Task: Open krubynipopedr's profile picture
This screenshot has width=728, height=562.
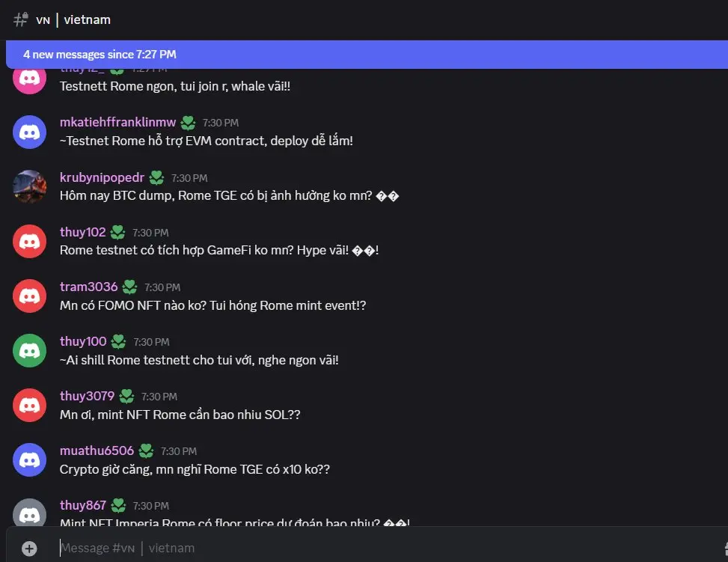Action: point(30,187)
